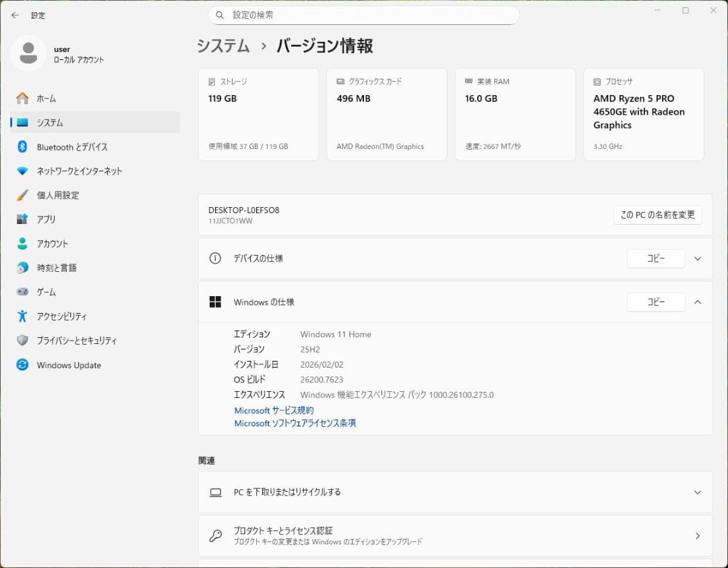Open 個人用設定 from the sidebar
Viewport: 728px width, 568px height.
[x=22, y=195]
